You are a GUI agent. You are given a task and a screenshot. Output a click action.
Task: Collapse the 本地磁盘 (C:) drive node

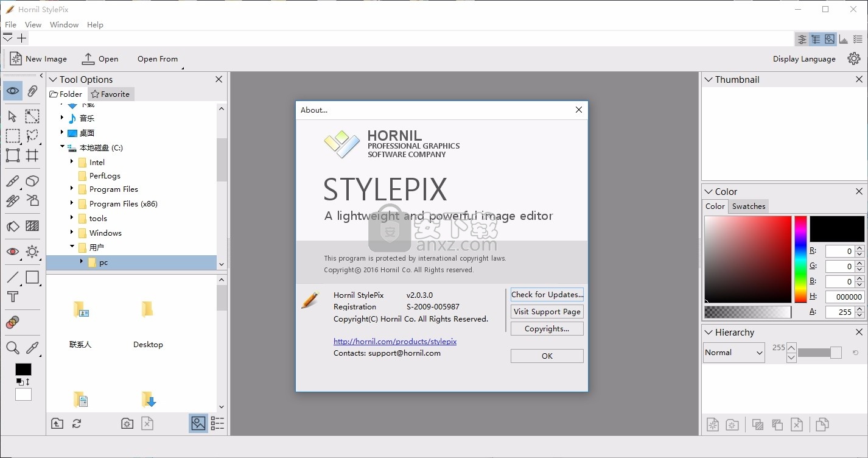62,147
